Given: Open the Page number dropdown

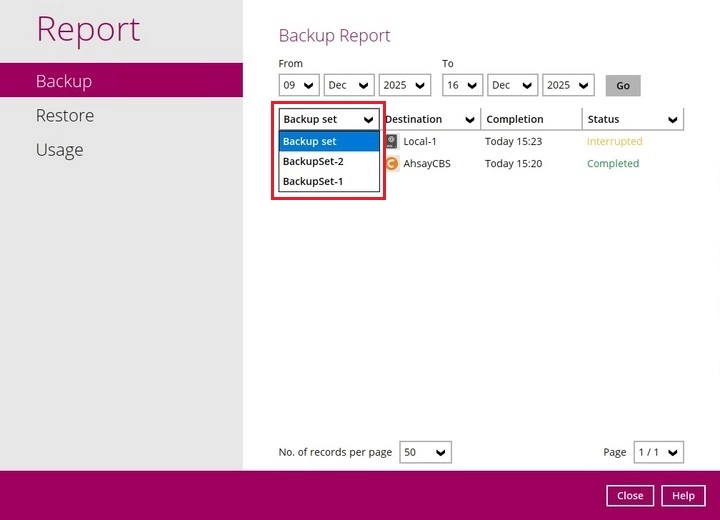Looking at the screenshot, I should [x=659, y=453].
